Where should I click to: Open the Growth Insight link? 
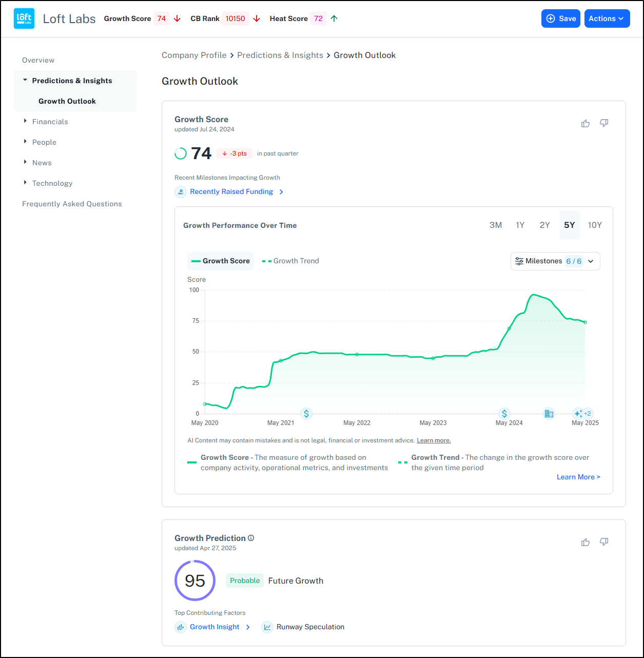[x=214, y=627]
